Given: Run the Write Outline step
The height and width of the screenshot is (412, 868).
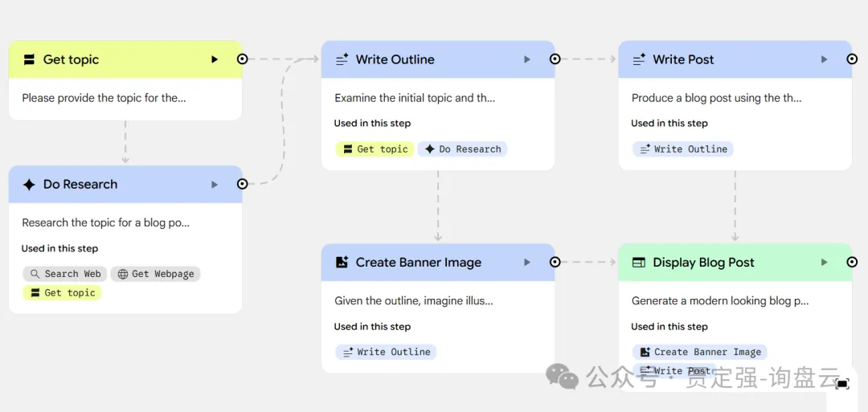Looking at the screenshot, I should pos(526,59).
